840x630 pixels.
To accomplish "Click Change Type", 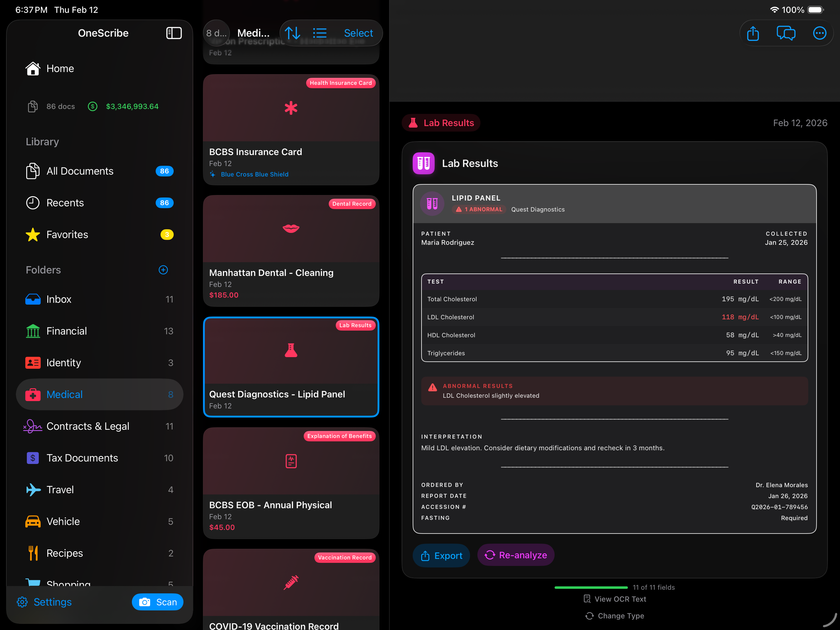I will point(614,616).
